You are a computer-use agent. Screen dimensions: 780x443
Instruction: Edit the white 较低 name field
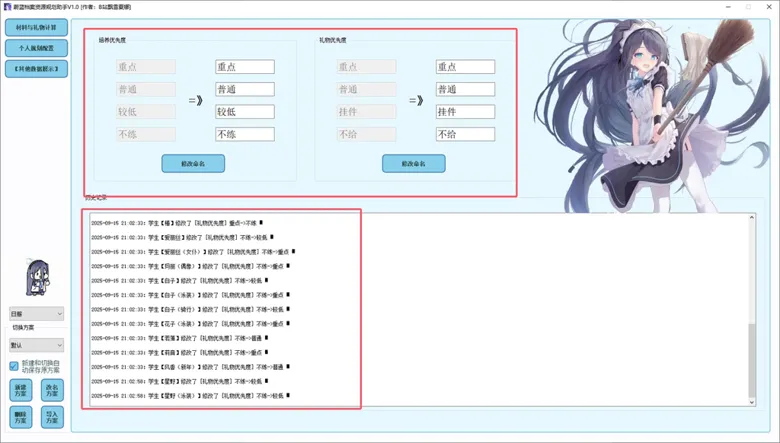click(x=245, y=112)
